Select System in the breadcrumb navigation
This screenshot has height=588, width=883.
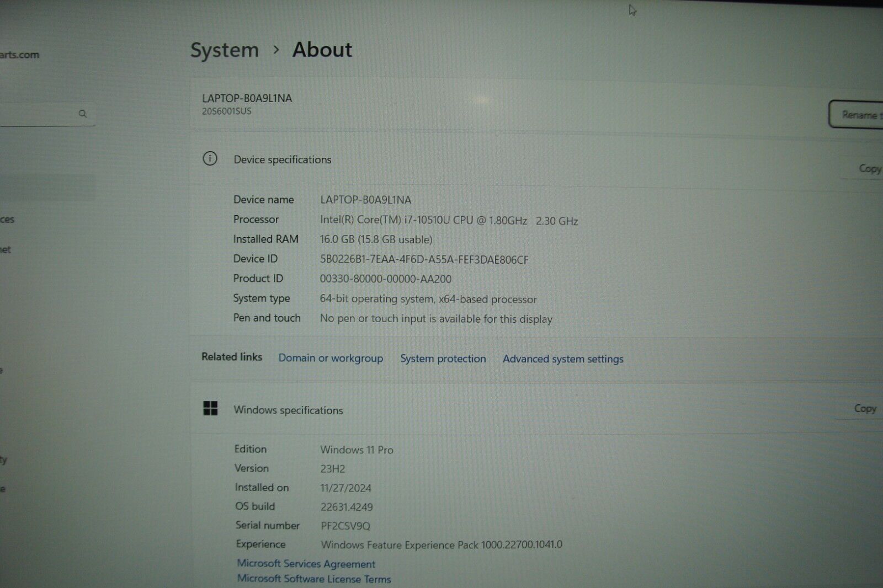[224, 50]
